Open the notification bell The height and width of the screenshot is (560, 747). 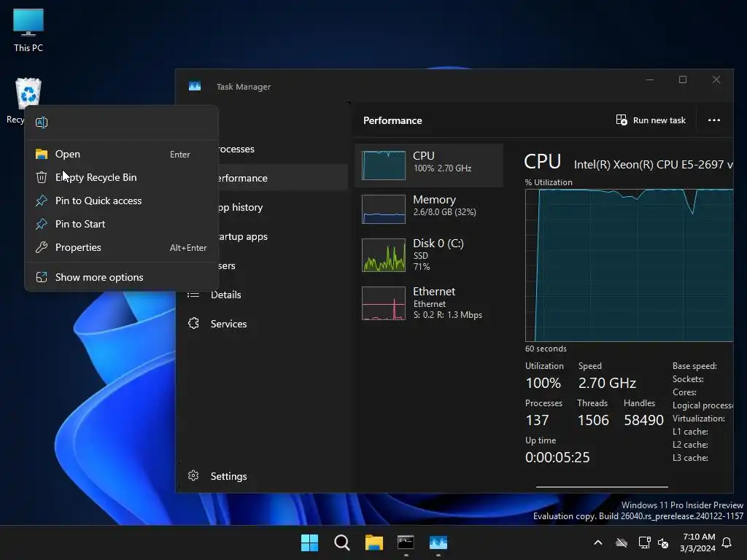pos(727,542)
